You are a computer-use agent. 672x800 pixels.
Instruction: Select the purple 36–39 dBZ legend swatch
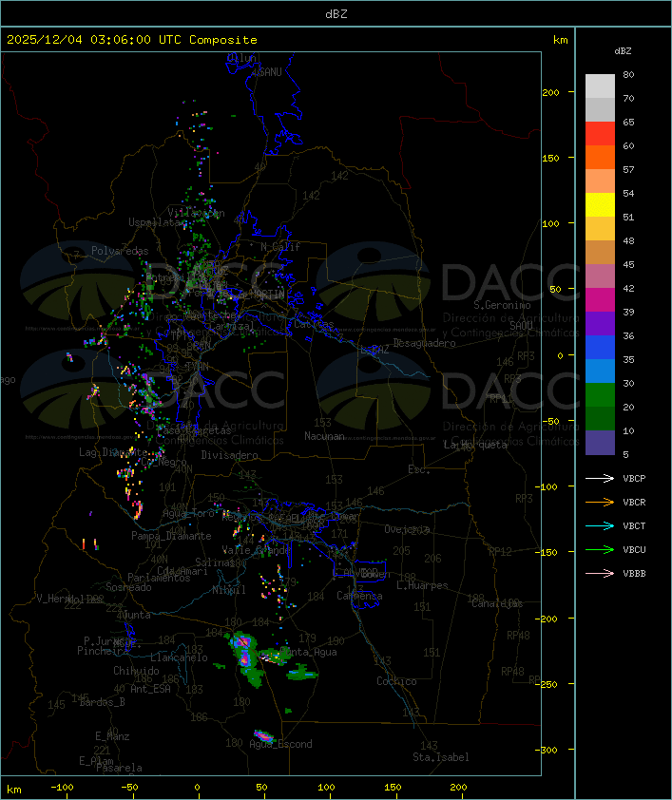(600, 323)
